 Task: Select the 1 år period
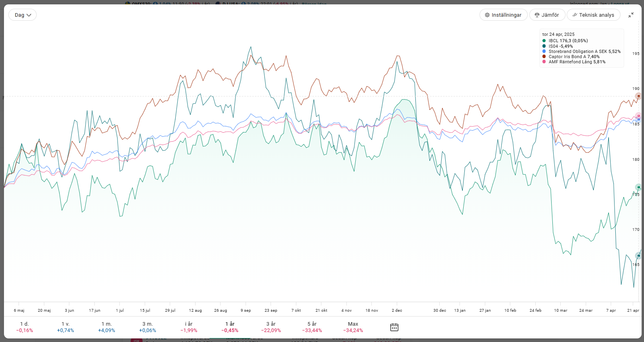tap(230, 327)
